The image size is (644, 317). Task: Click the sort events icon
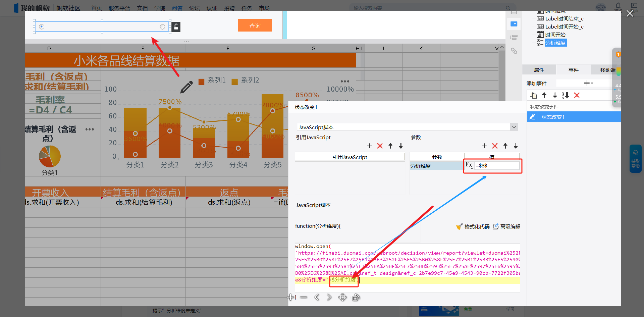pyautogui.click(x=566, y=95)
